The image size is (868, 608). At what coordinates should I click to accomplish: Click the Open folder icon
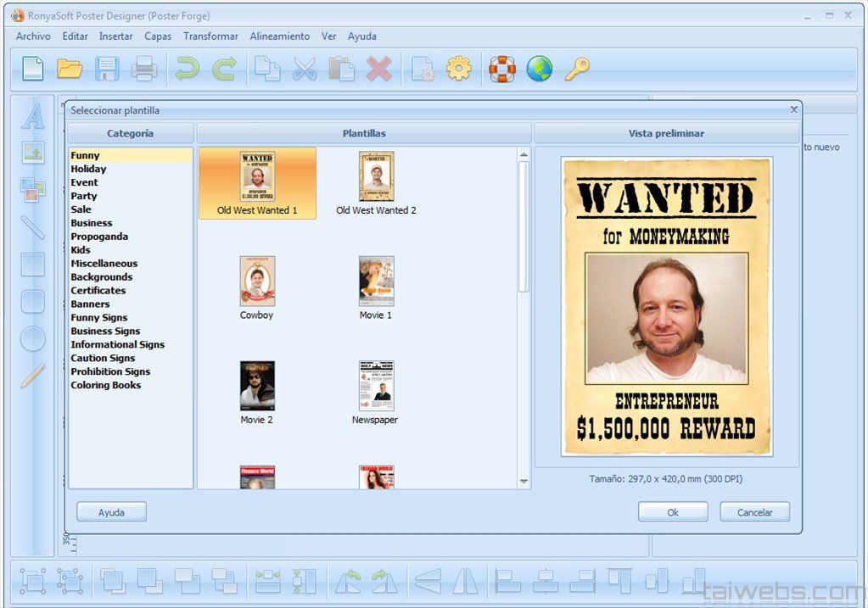click(x=70, y=69)
